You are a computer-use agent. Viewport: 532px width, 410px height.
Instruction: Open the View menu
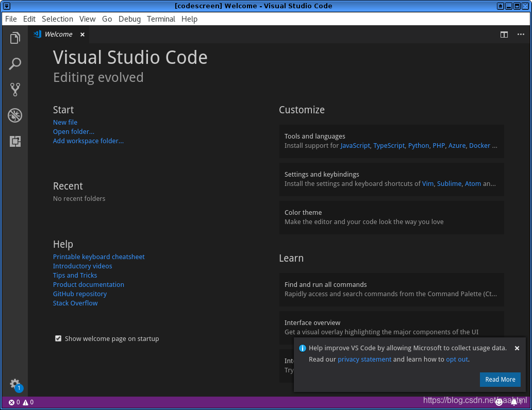(x=87, y=19)
